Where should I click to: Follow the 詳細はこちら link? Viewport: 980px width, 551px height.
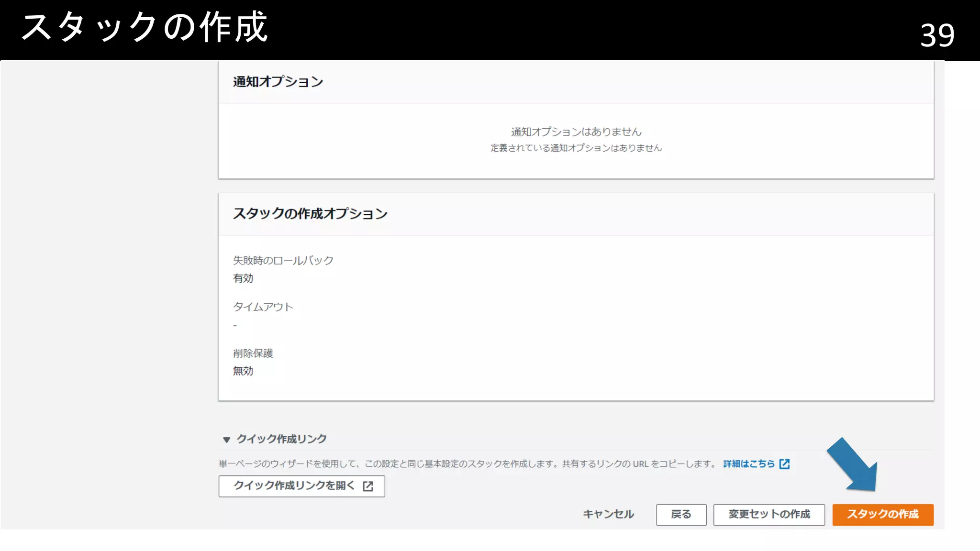[749, 463]
